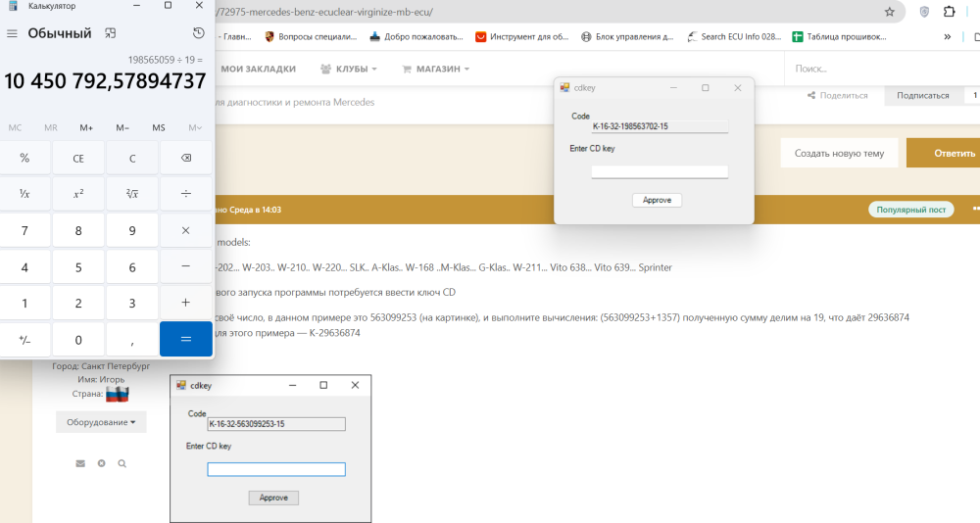Click digit 8 on calculator
The width and height of the screenshot is (980, 523).
coord(78,230)
